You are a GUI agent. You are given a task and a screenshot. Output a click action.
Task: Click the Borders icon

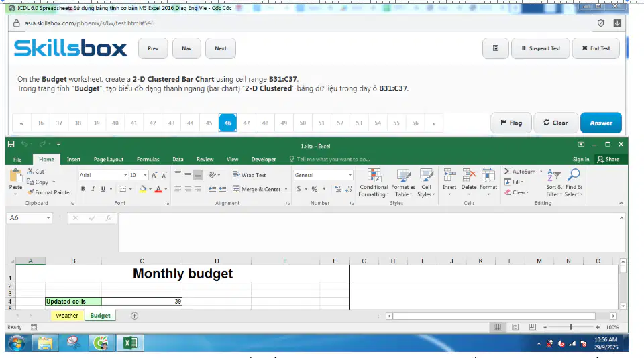pos(123,189)
